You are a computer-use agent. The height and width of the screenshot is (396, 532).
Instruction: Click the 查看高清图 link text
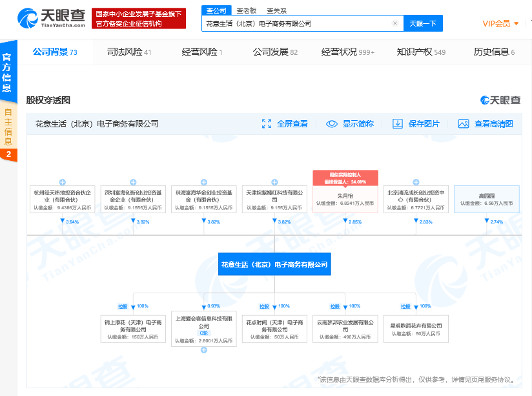point(494,123)
